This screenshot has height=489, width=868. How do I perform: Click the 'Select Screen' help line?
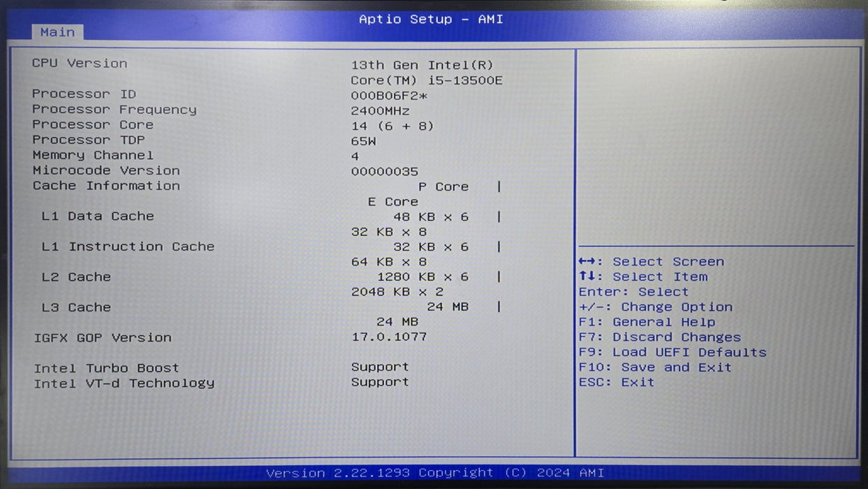click(652, 262)
